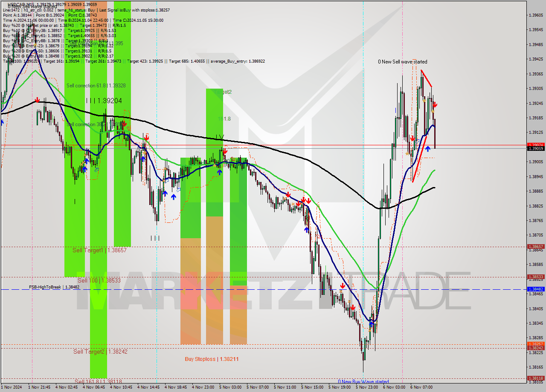Select the 1.38705 price axis value

(x=536, y=235)
